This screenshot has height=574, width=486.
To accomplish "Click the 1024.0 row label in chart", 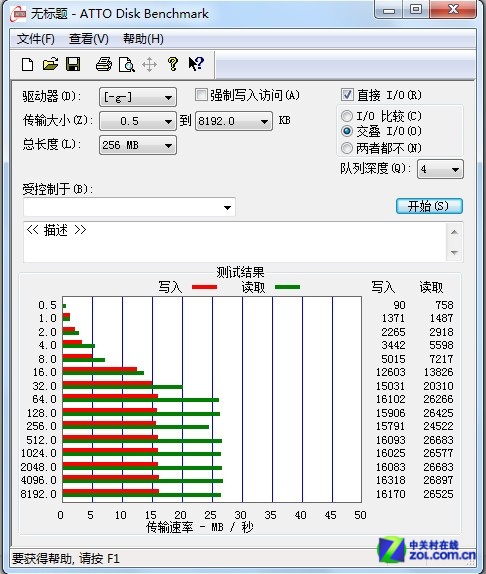I will pyautogui.click(x=39, y=453).
